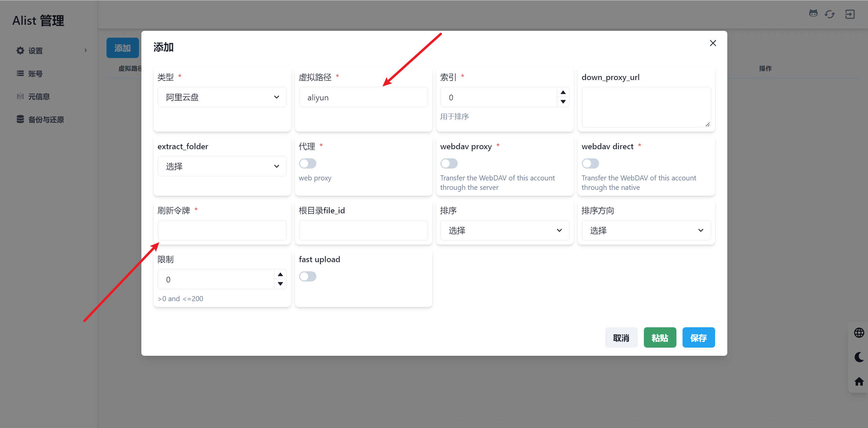868x428 pixels.
Task: Increase 索引 value with up arrow
Action: tap(563, 92)
